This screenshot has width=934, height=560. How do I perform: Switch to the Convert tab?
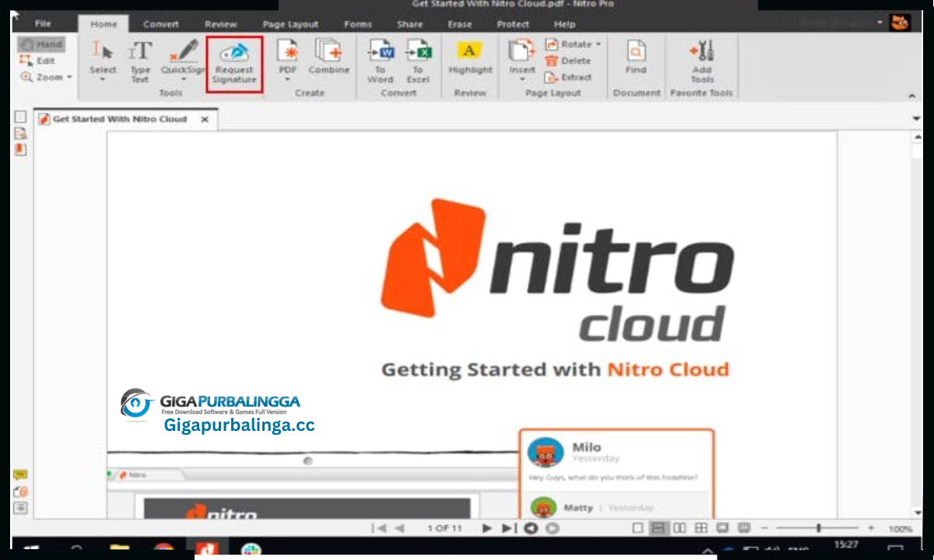161,24
